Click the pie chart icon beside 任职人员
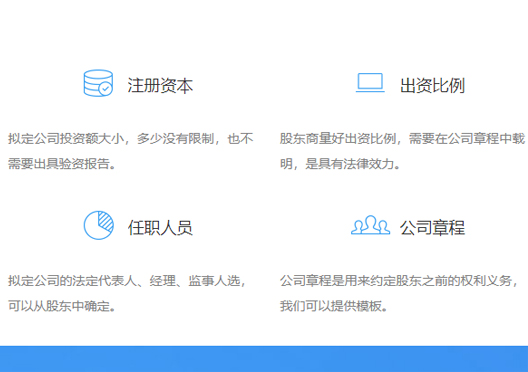The height and width of the screenshot is (372, 528). click(x=98, y=225)
